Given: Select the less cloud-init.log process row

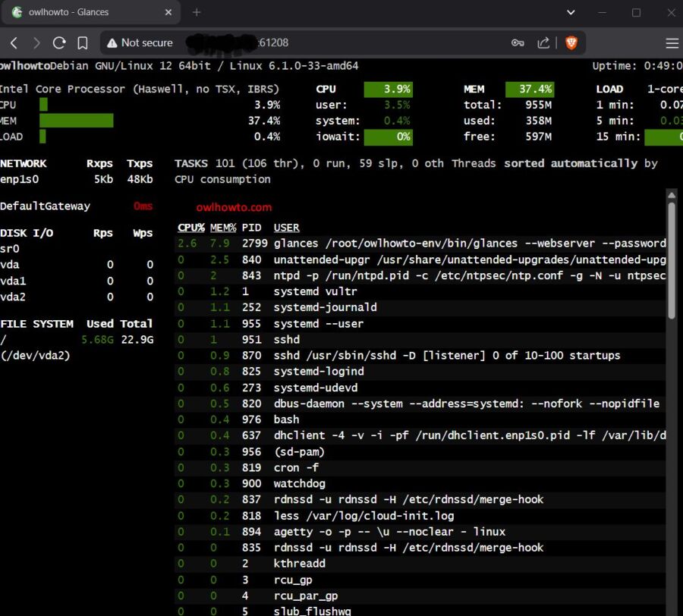Looking at the screenshot, I should [420, 516].
